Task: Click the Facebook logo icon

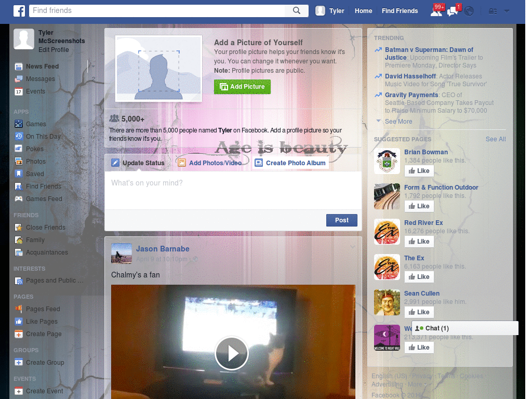Action: click(19, 11)
